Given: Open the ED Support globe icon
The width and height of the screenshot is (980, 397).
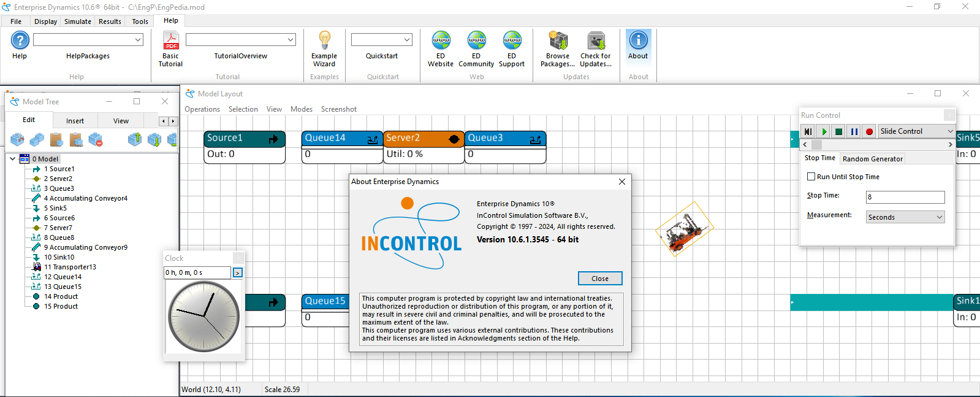Looking at the screenshot, I should [512, 40].
